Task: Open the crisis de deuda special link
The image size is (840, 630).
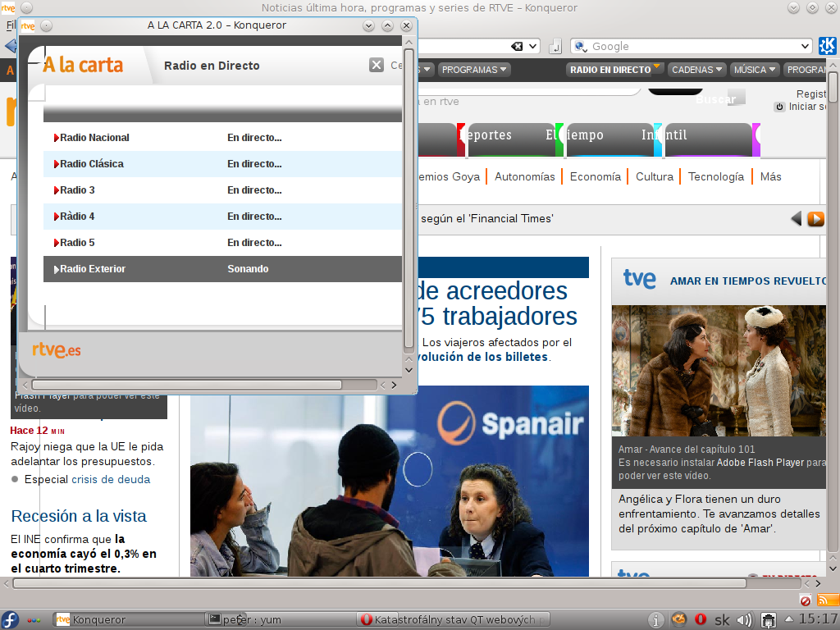Action: pyautogui.click(x=111, y=479)
